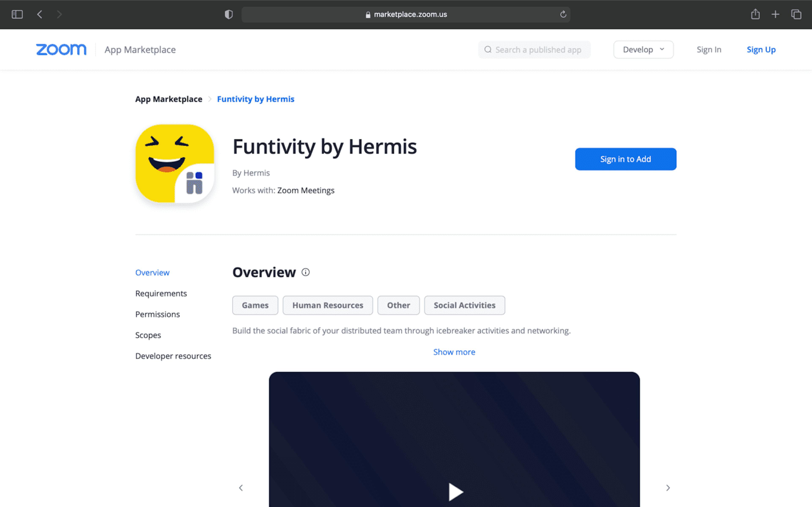Viewport: 812px width, 507px height.
Task: Select Requirements in side navigation
Action: [x=161, y=293]
